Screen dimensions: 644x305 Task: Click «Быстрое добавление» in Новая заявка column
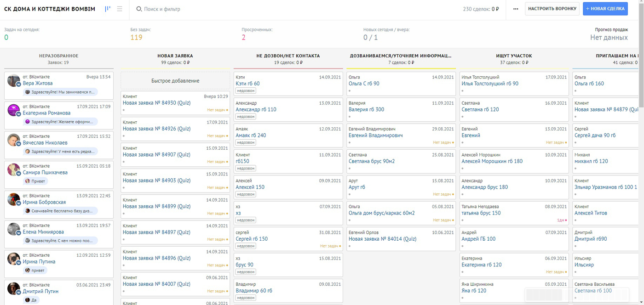[175, 81]
